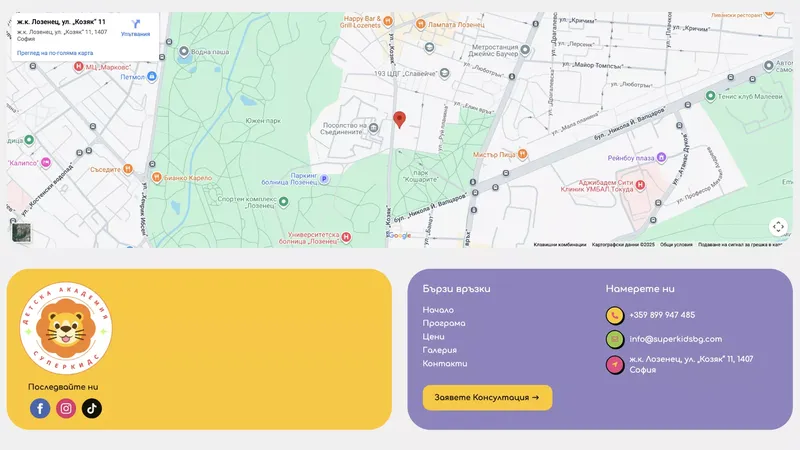800x450 pixels.
Task: Click Мистър Пица restaurant marker
Action: click(x=522, y=154)
